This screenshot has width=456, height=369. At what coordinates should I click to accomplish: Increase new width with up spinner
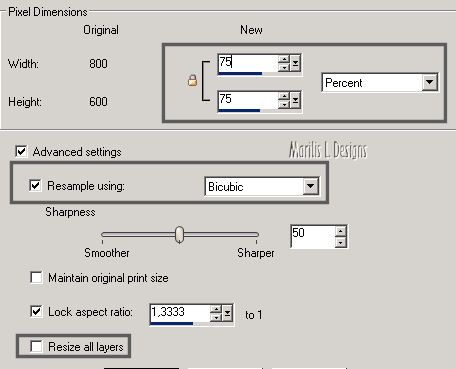pos(284,59)
